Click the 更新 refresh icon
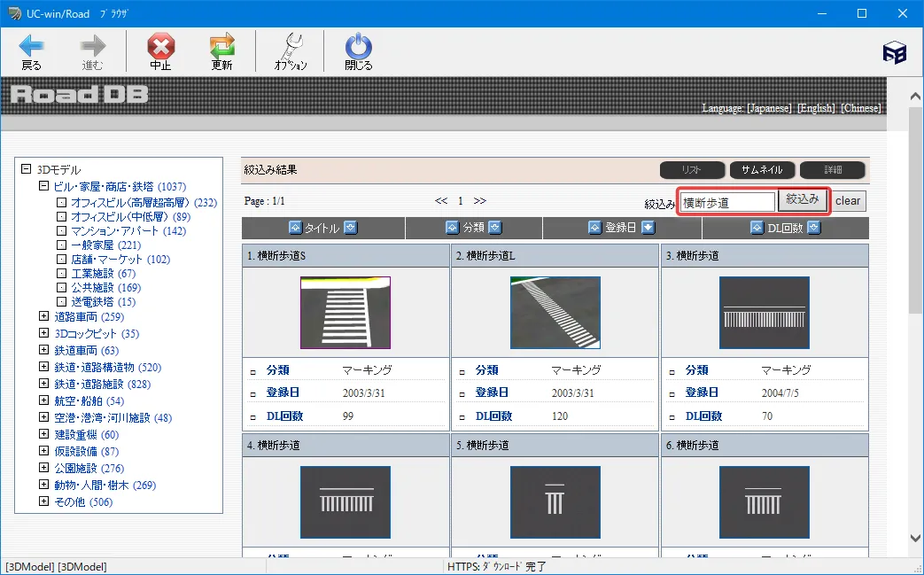 221,47
